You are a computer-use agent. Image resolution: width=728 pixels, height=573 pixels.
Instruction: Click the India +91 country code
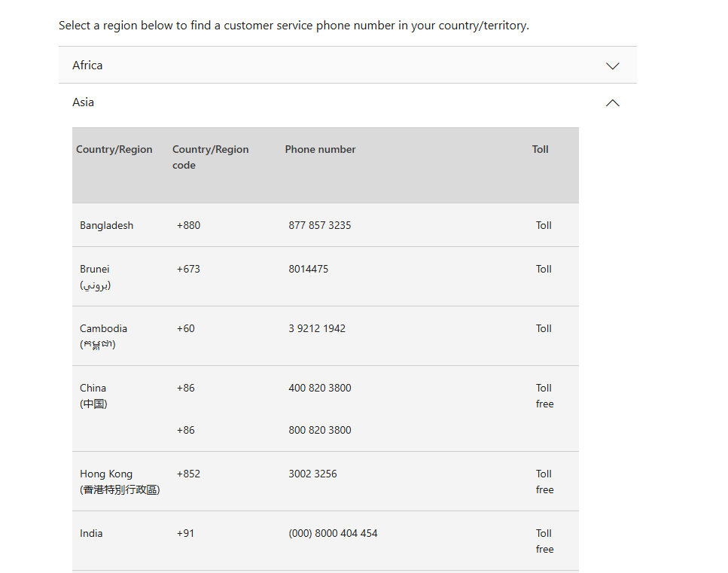tap(185, 533)
